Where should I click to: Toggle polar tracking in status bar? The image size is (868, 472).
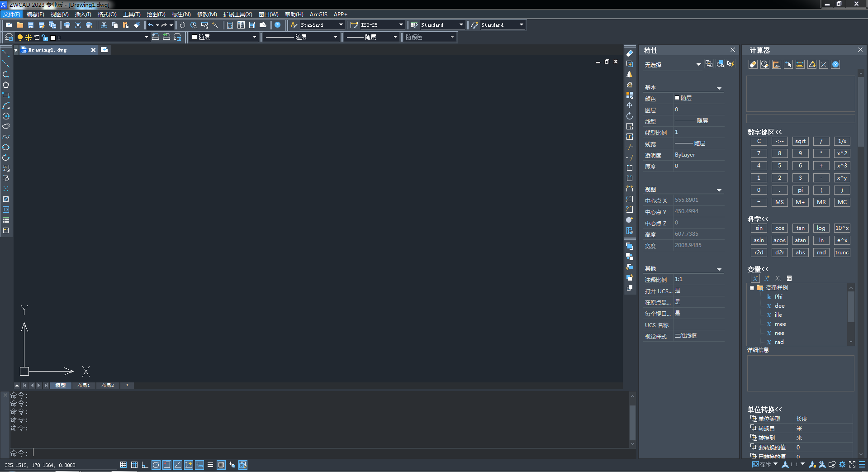[x=156, y=465]
